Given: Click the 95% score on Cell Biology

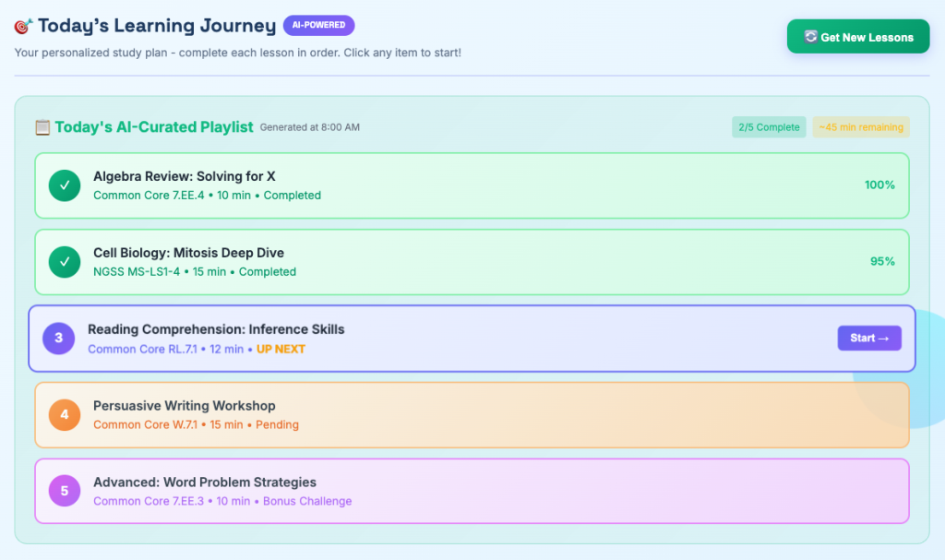Looking at the screenshot, I should click(x=881, y=262).
